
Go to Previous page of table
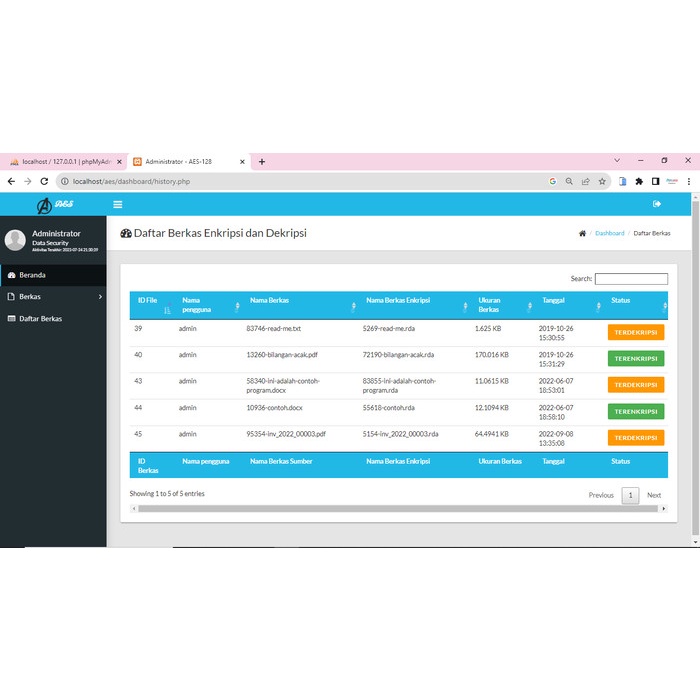601,495
